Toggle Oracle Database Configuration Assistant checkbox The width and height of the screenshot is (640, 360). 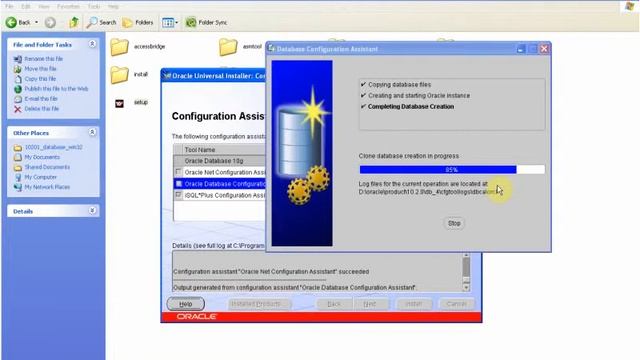click(178, 184)
